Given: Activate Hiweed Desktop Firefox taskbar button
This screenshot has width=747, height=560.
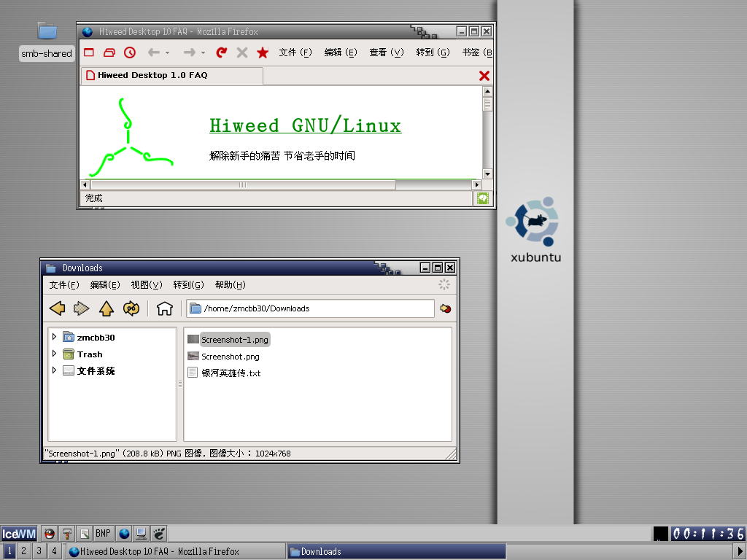Looking at the screenshot, I should 175,551.
